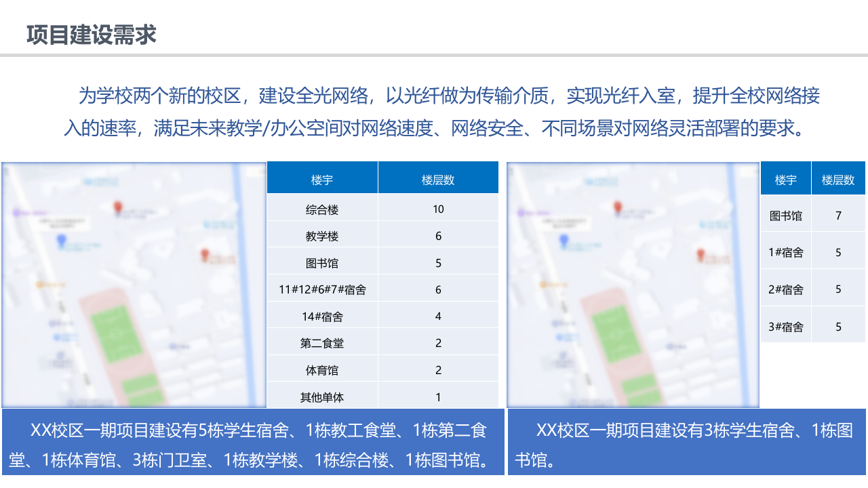Click the top red pin on the right campus map
The width and height of the screenshot is (868, 488).
click(618, 207)
